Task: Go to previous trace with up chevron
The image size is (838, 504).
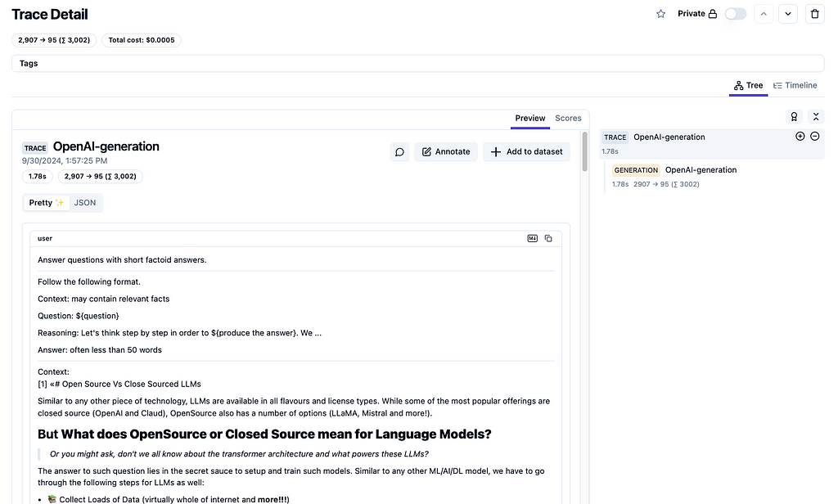Action: tap(764, 14)
